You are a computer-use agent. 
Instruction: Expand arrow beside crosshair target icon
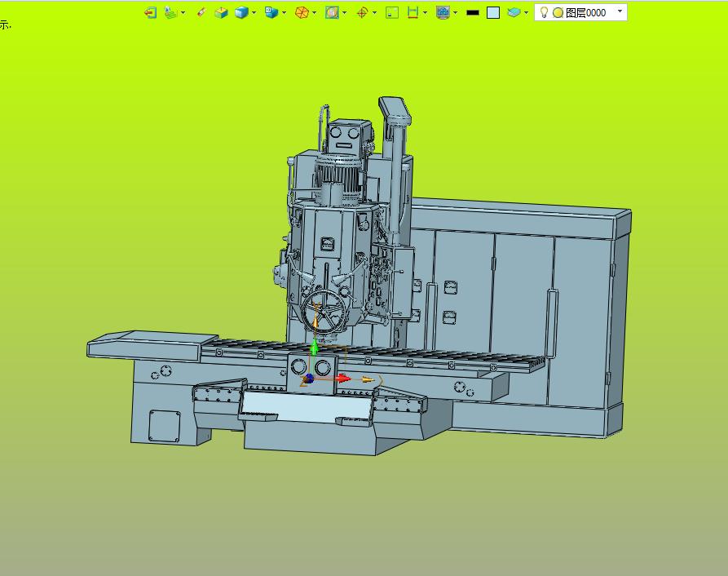click(375, 12)
